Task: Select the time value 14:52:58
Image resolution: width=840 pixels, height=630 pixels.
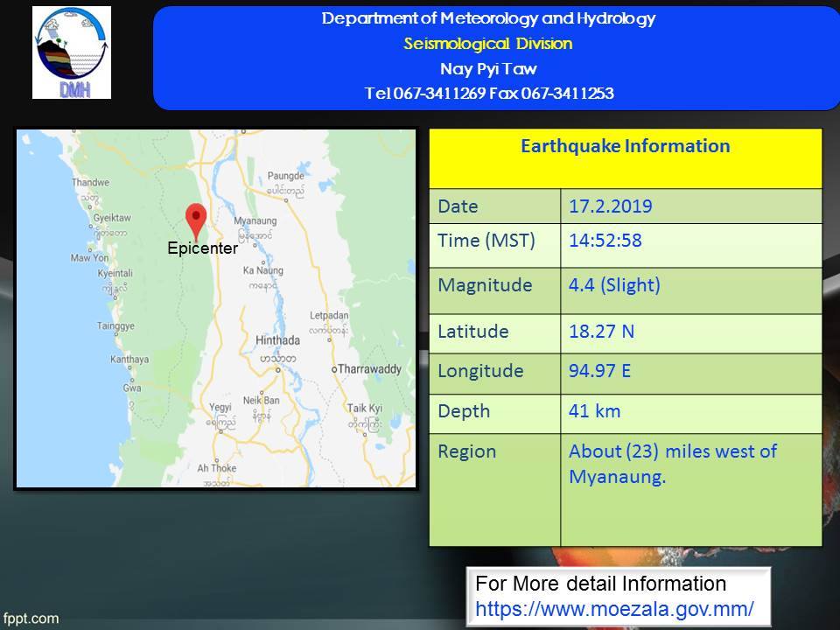Action: [605, 241]
